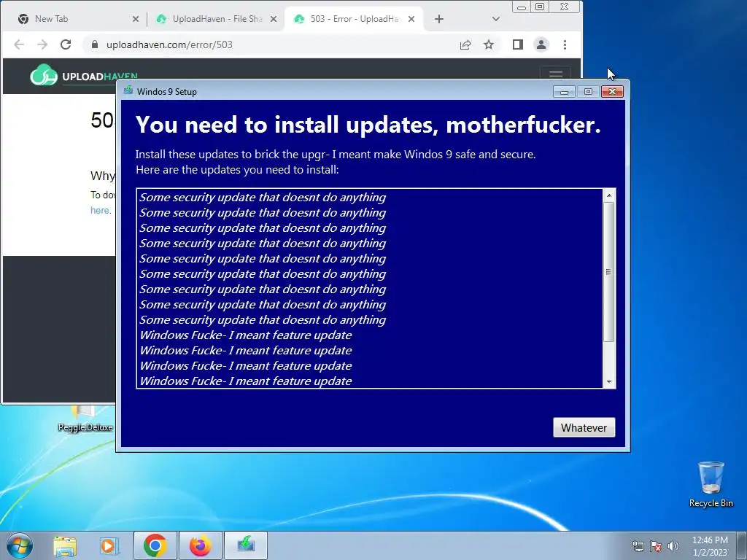Open Chrome three-dot menu
The width and height of the screenshot is (747, 560).
(x=565, y=44)
